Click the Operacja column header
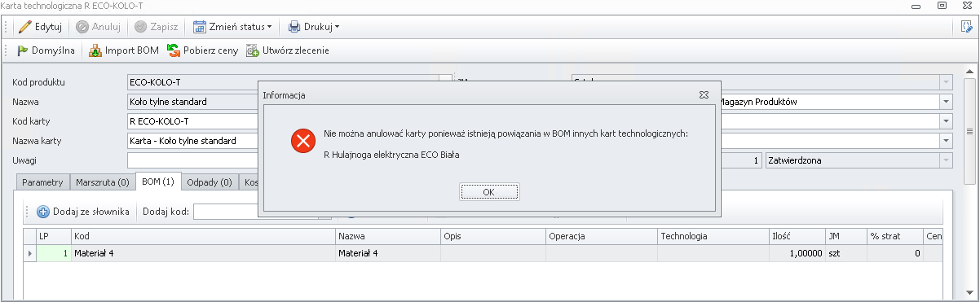980x302 pixels. pos(602,236)
